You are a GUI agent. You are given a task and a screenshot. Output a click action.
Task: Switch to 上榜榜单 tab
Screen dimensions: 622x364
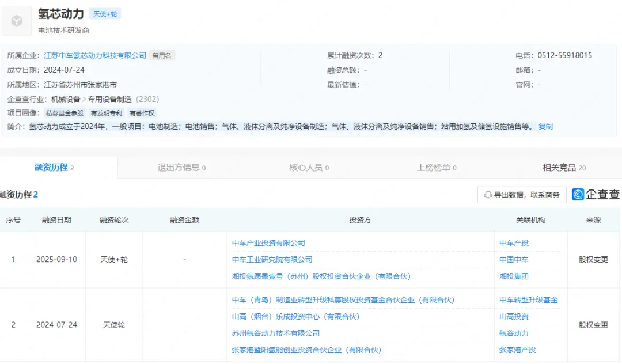[x=437, y=168]
